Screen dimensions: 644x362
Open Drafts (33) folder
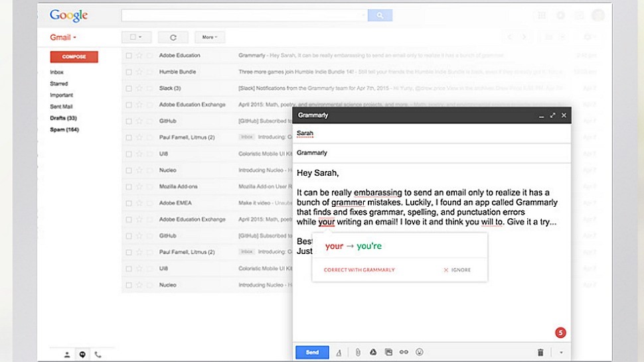pos(63,118)
